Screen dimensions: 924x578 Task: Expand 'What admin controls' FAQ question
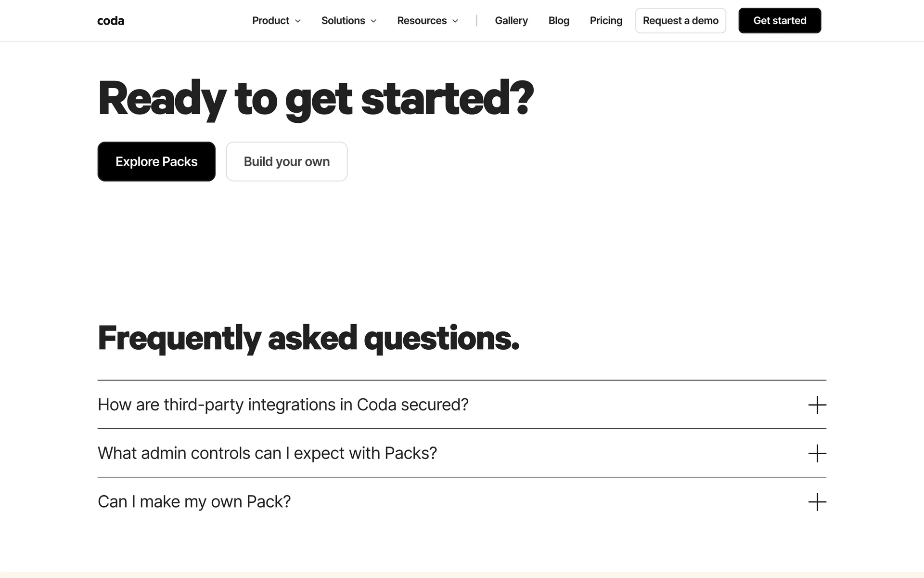(267, 453)
